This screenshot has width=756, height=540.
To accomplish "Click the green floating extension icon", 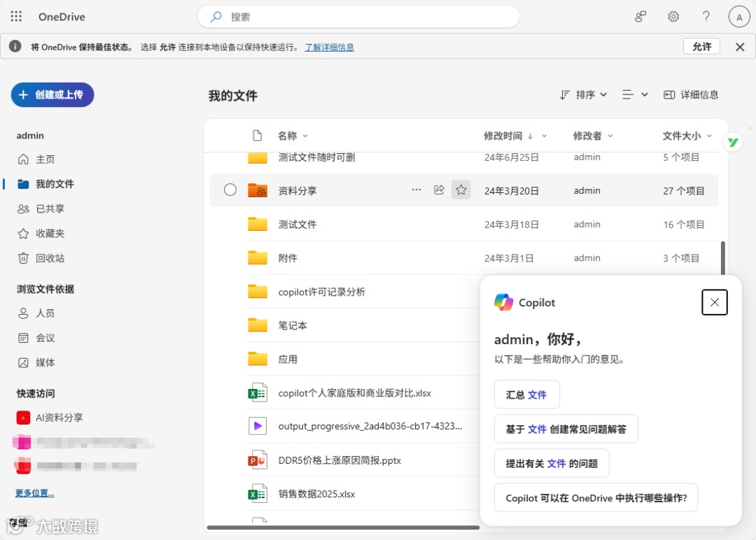I will (733, 142).
